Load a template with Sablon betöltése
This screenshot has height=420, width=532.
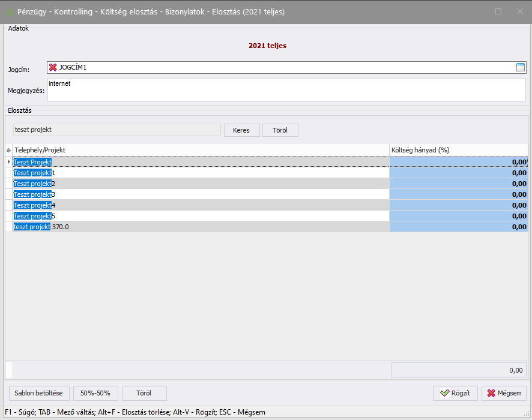39,394
